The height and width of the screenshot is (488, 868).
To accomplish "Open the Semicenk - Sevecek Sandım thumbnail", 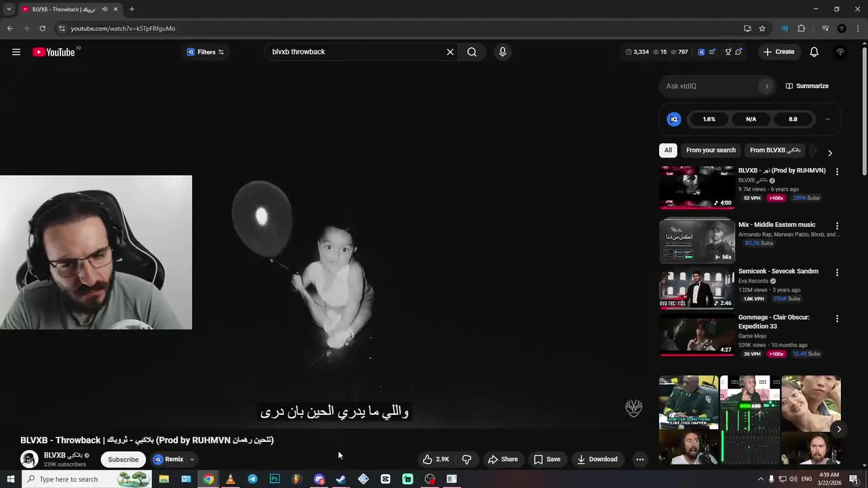I will click(697, 288).
